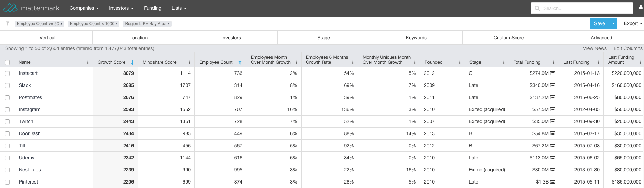The width and height of the screenshot is (644, 188).
Task: Open the Stage filter tab
Action: pos(324,38)
